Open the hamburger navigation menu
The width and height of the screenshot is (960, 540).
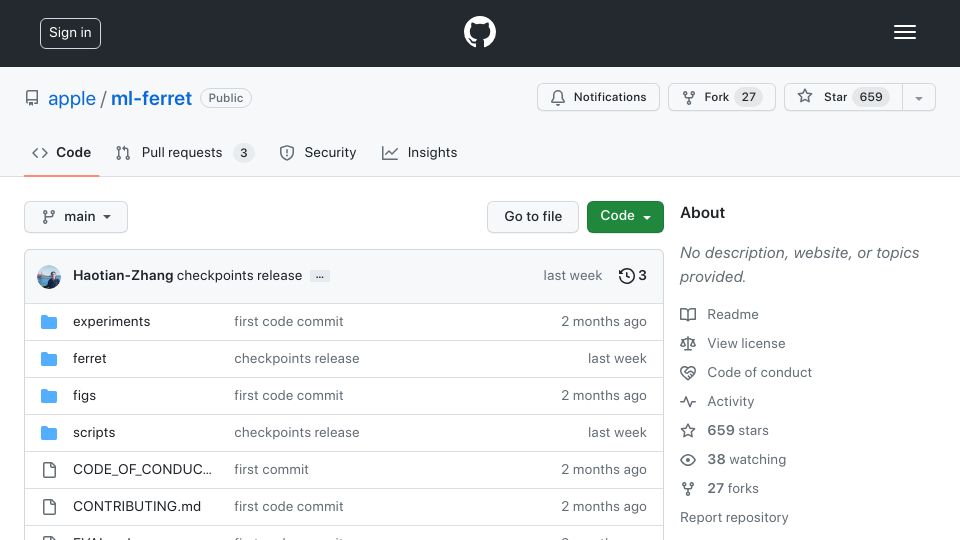click(x=904, y=32)
